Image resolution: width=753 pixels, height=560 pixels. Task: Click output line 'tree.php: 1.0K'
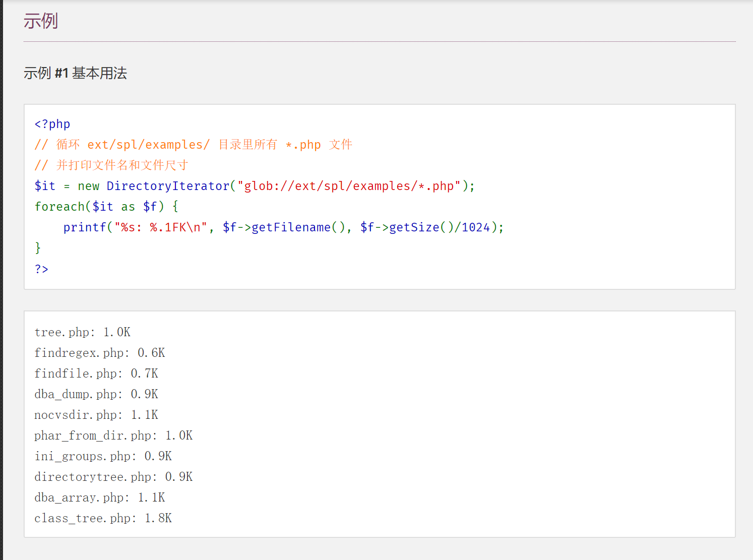click(x=83, y=332)
